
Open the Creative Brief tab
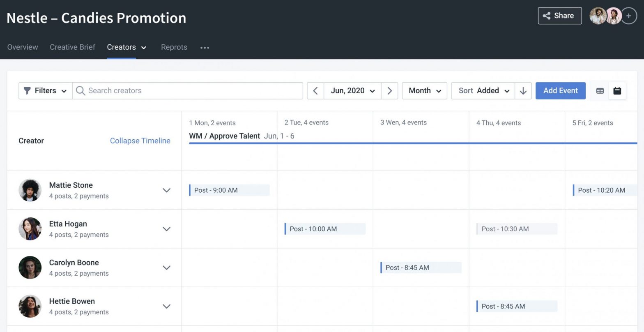pos(72,47)
